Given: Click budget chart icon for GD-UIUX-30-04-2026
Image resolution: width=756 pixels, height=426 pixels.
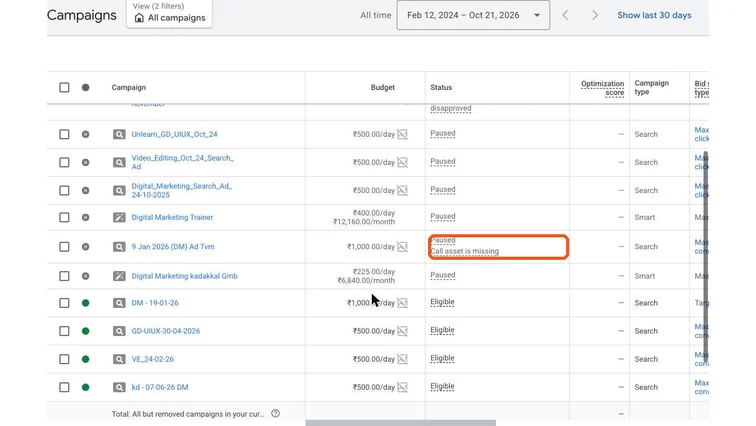Looking at the screenshot, I should tap(403, 331).
